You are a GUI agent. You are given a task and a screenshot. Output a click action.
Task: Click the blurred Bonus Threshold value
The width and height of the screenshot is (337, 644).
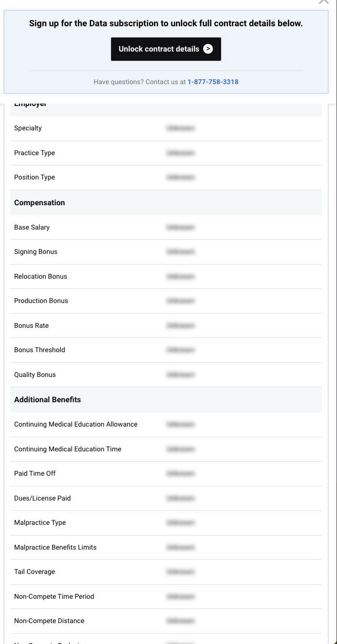click(x=180, y=350)
